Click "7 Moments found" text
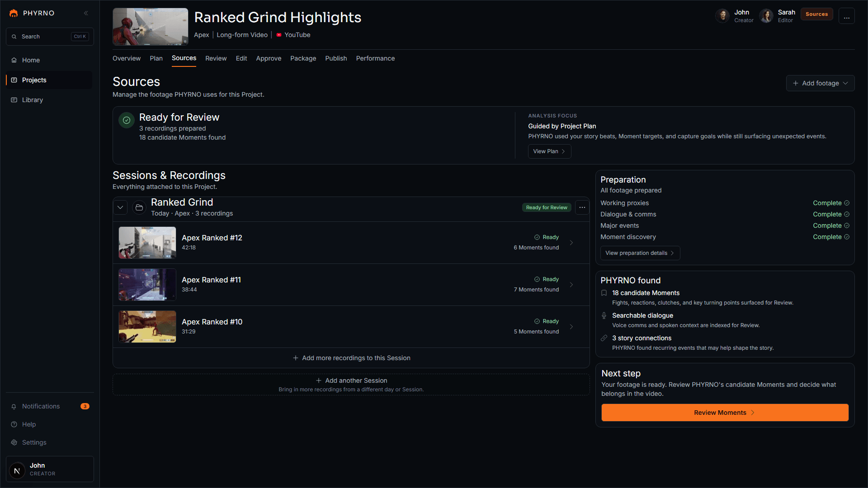 tap(536, 290)
